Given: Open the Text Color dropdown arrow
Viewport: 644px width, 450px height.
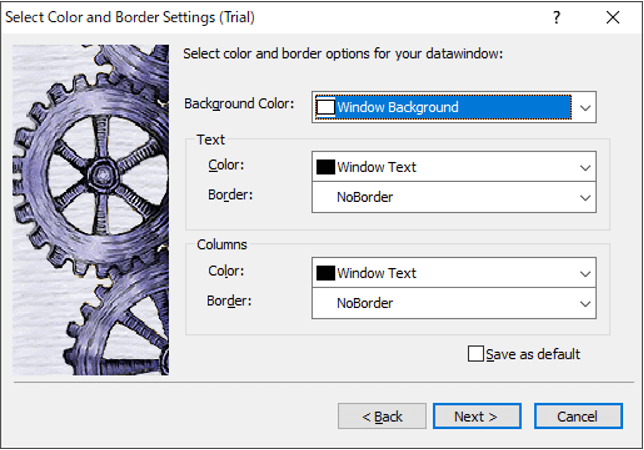Looking at the screenshot, I should 585,167.
